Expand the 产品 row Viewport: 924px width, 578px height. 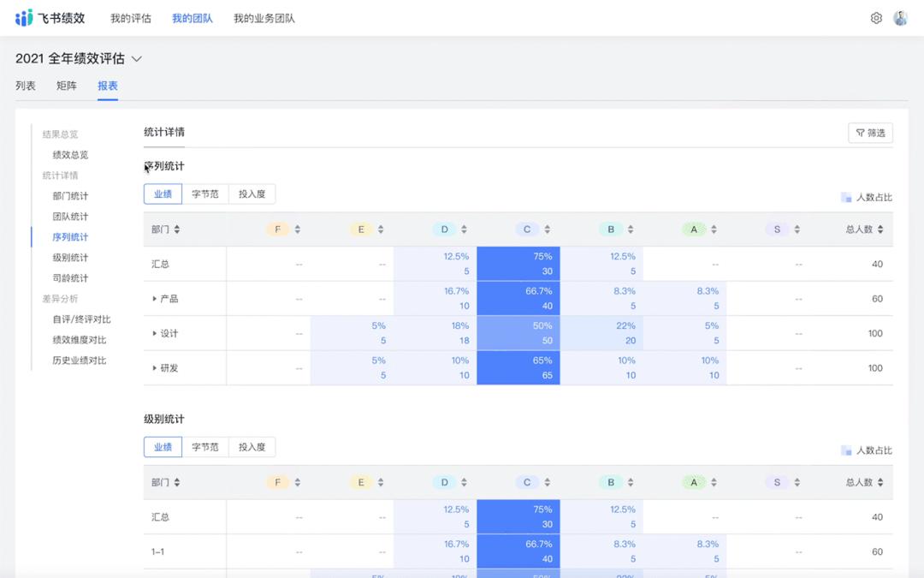click(x=155, y=299)
